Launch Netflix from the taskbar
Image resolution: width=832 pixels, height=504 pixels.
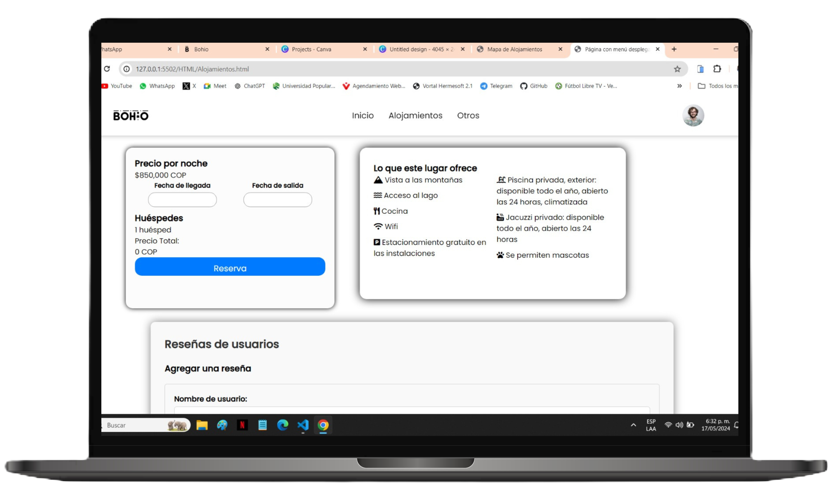(242, 425)
